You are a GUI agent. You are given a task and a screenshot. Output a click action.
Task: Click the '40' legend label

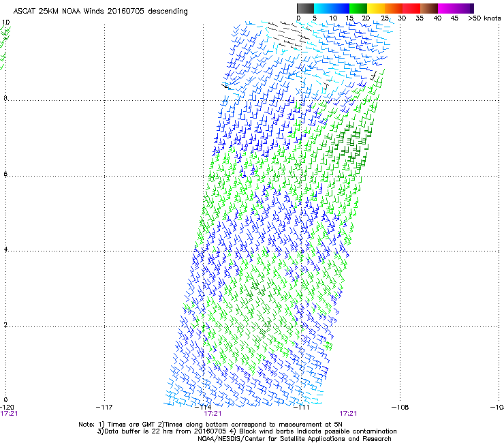point(437,18)
